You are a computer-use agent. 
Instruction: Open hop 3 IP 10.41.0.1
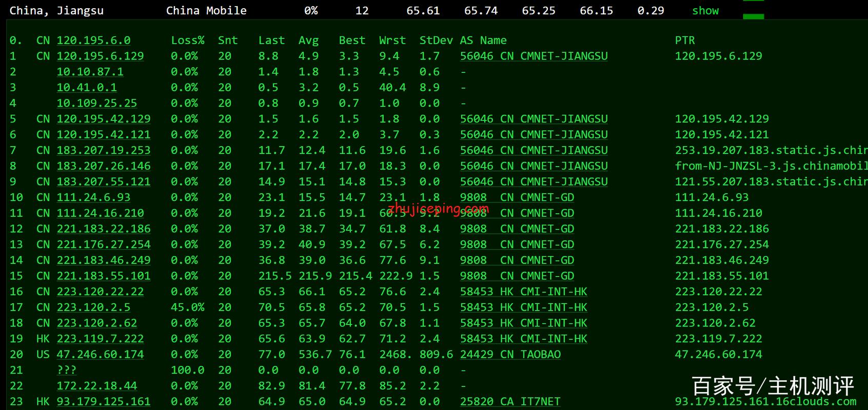[87, 88]
